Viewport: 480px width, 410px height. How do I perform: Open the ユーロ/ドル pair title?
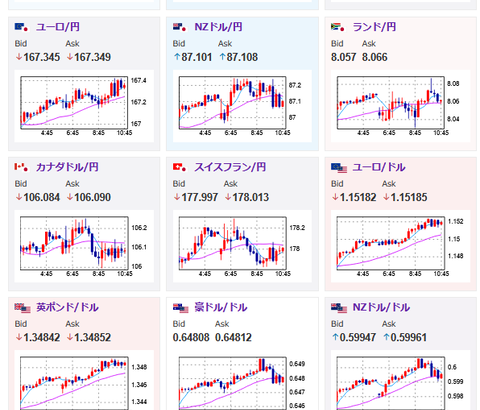(x=379, y=167)
